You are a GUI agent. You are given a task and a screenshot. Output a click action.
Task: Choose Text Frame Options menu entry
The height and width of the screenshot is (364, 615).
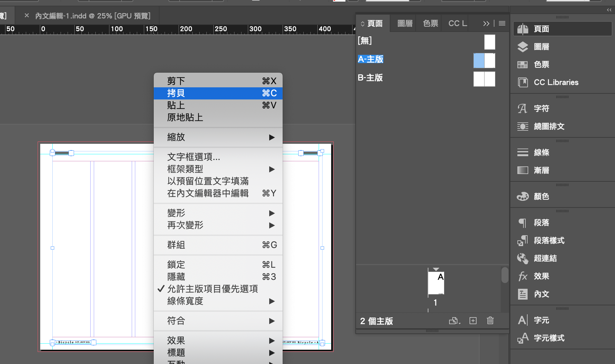tap(194, 157)
